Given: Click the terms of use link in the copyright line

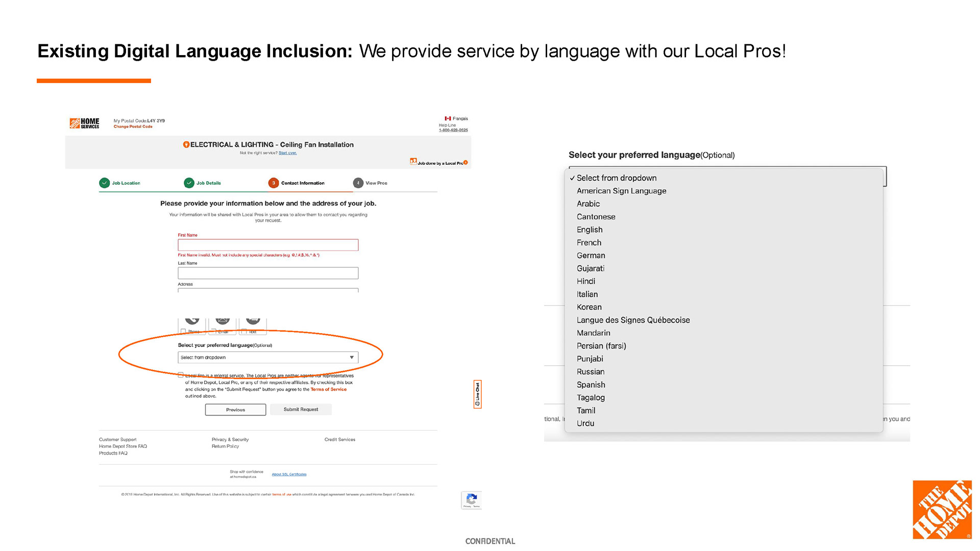Looking at the screenshot, I should click(282, 494).
